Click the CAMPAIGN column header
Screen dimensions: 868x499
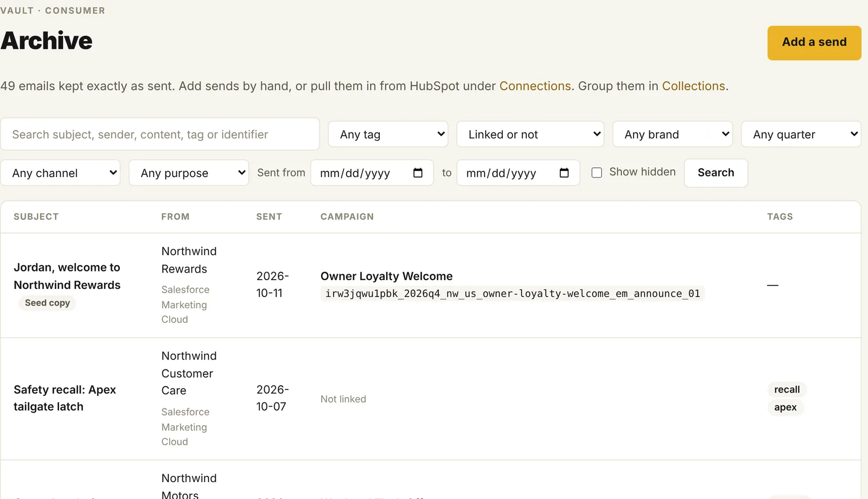pos(347,217)
